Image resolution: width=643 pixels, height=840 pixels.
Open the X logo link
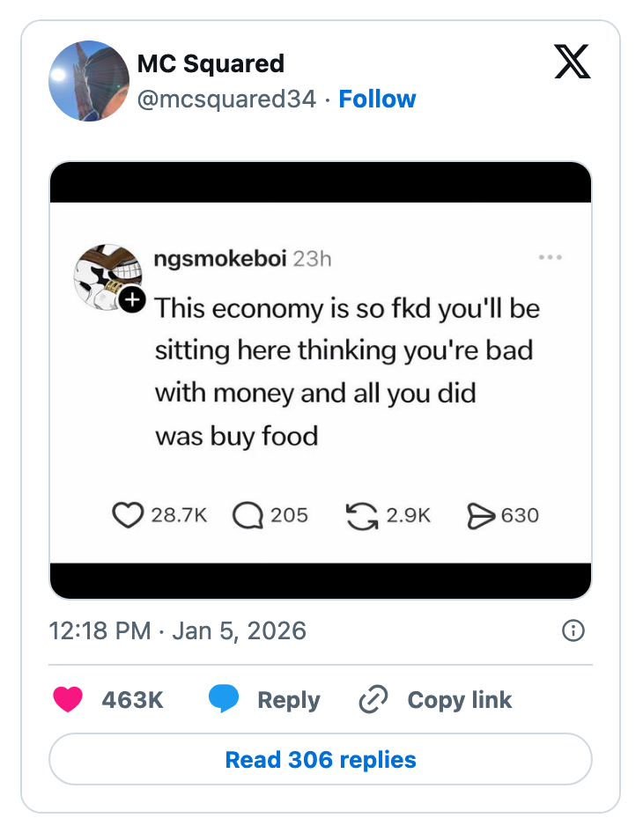click(x=573, y=63)
